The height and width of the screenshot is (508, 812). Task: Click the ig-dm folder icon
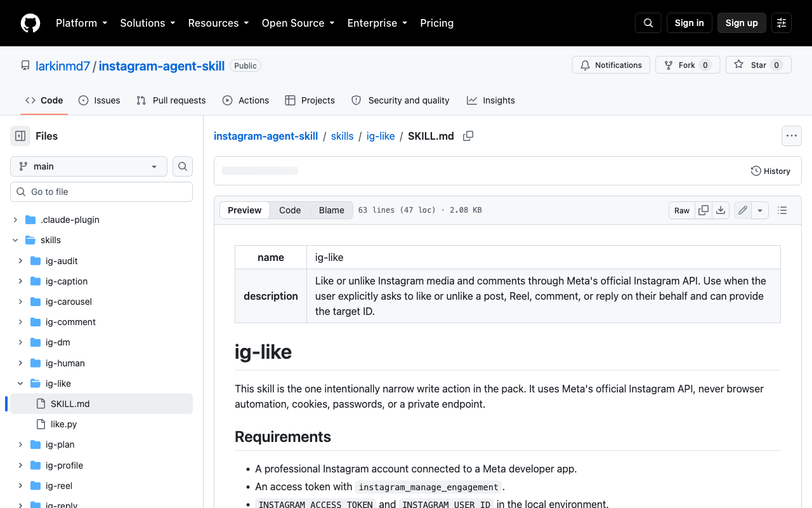coord(36,342)
